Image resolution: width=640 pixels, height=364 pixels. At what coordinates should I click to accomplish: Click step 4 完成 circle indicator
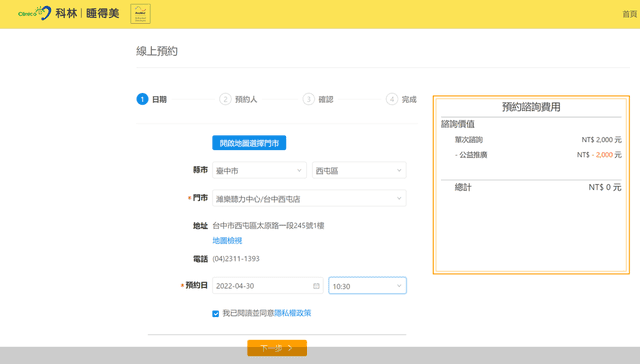tap(392, 99)
